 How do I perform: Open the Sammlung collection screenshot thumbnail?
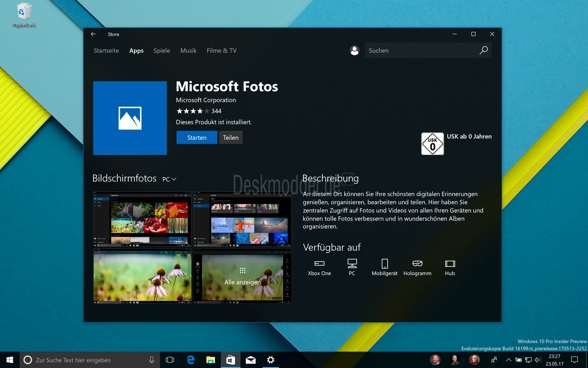[x=142, y=219]
